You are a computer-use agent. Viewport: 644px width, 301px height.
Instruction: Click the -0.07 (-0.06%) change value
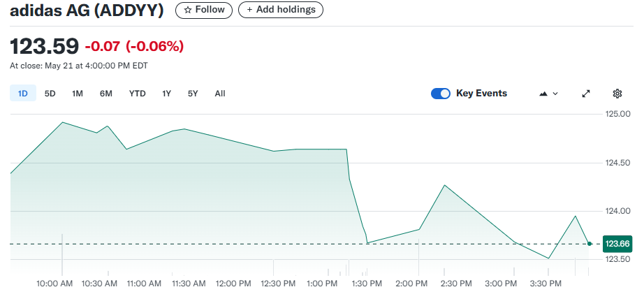pyautogui.click(x=134, y=46)
